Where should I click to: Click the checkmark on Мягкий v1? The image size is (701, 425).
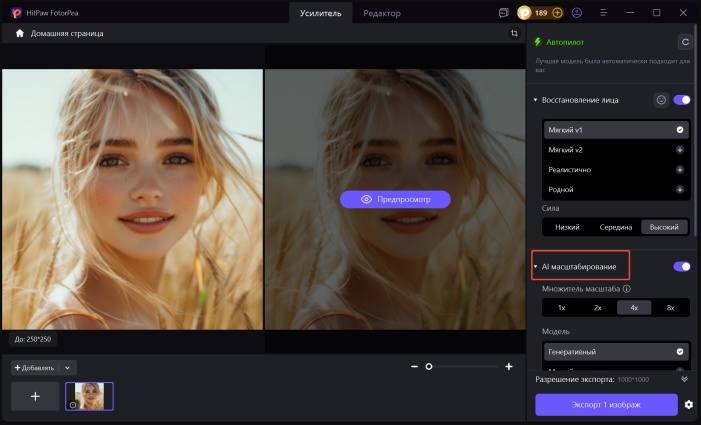pyautogui.click(x=680, y=130)
